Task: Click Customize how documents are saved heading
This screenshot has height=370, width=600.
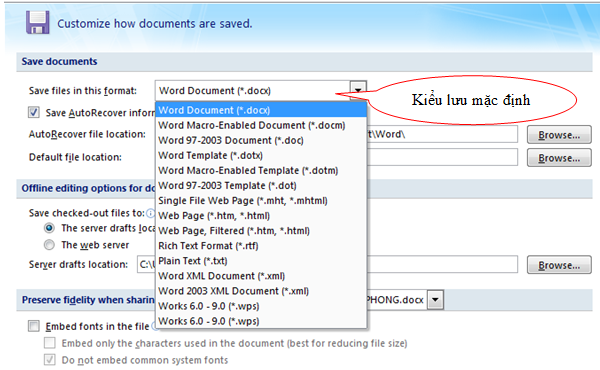Action: tap(155, 23)
